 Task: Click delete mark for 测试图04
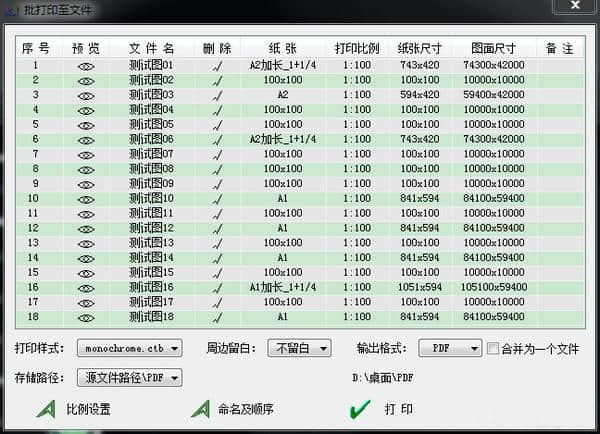217,111
